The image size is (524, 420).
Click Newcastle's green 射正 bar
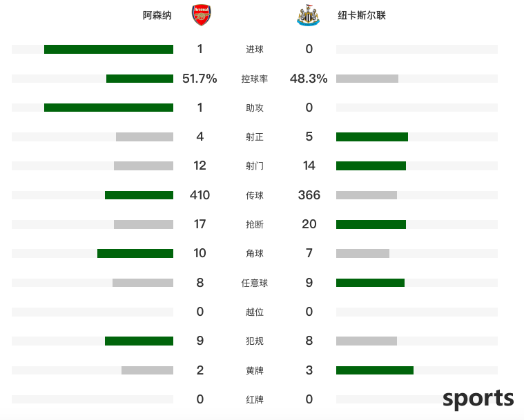point(372,137)
